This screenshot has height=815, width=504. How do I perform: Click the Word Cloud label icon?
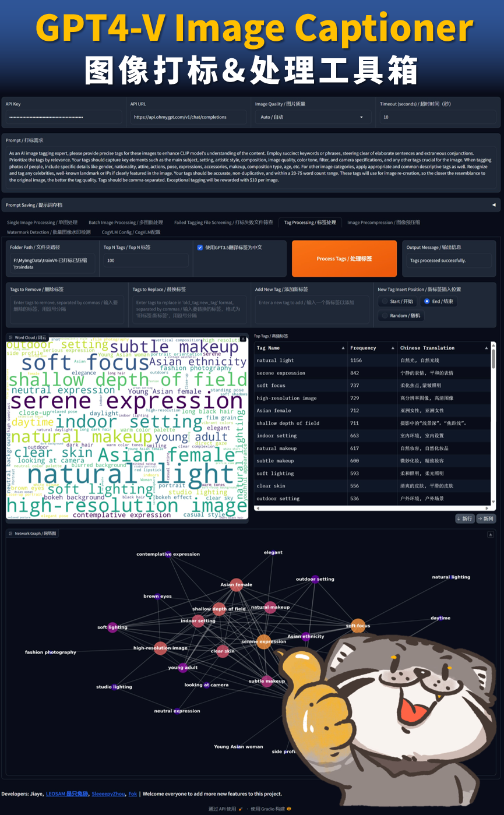point(10,337)
